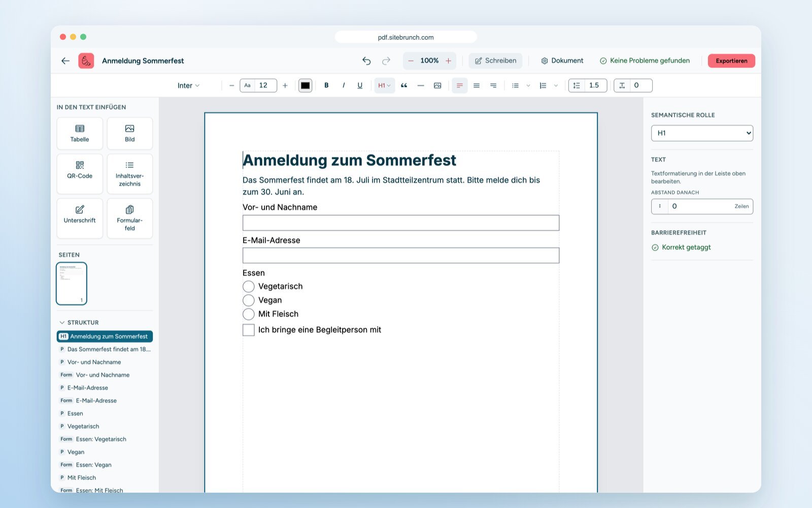812x508 pixels.
Task: Open numbered list style dropdown arrow
Action: pyautogui.click(x=556, y=85)
